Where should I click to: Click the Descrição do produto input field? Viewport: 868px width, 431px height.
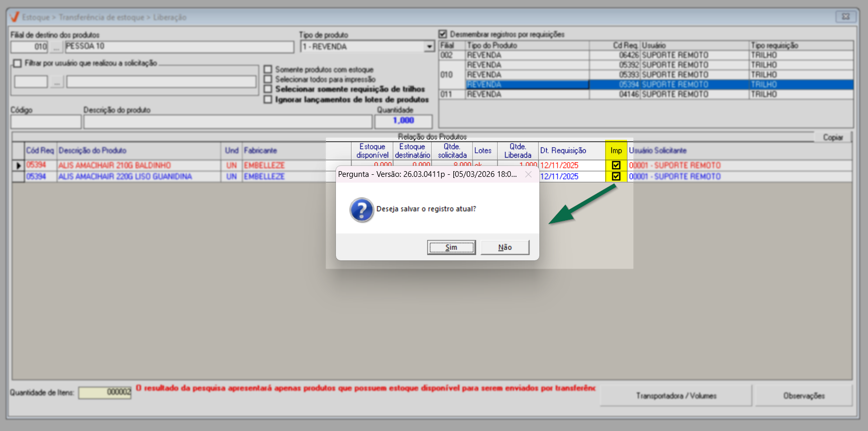coord(228,122)
